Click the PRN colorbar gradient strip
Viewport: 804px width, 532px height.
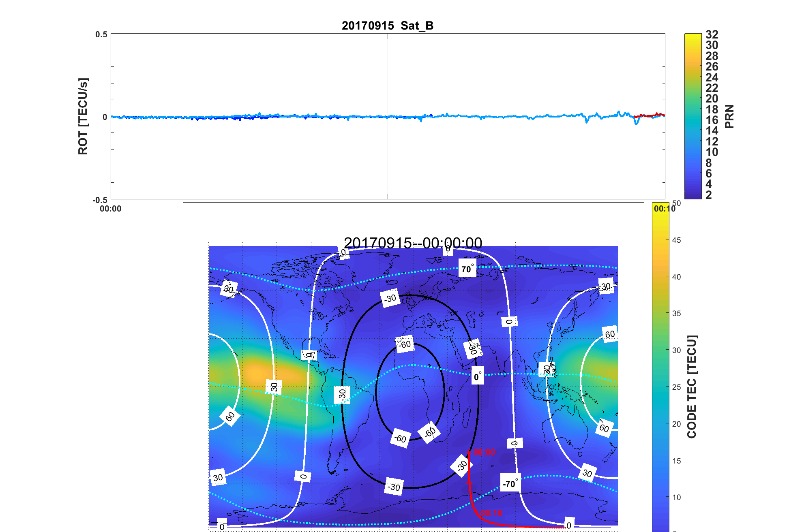[x=693, y=116]
